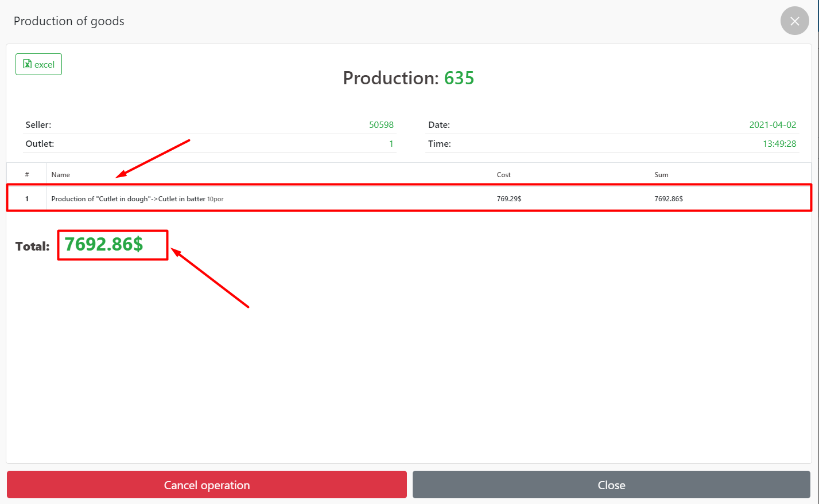This screenshot has width=819, height=504.
Task: Click the outlet number value
Action: (x=391, y=144)
